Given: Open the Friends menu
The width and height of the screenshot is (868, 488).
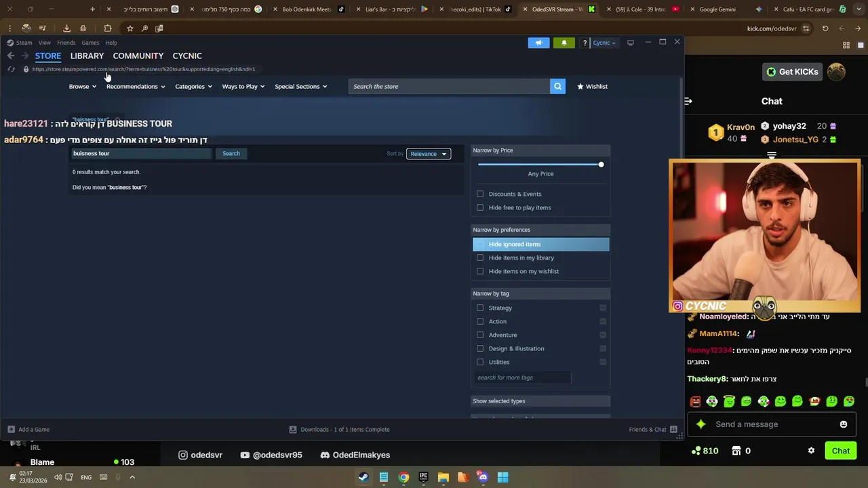Looking at the screenshot, I should (66, 43).
